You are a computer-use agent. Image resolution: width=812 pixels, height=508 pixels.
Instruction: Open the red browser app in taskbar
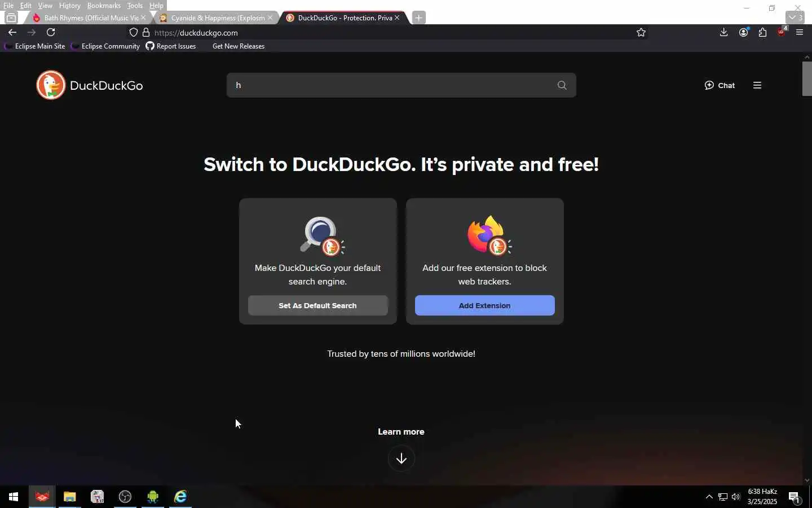[42, 497]
